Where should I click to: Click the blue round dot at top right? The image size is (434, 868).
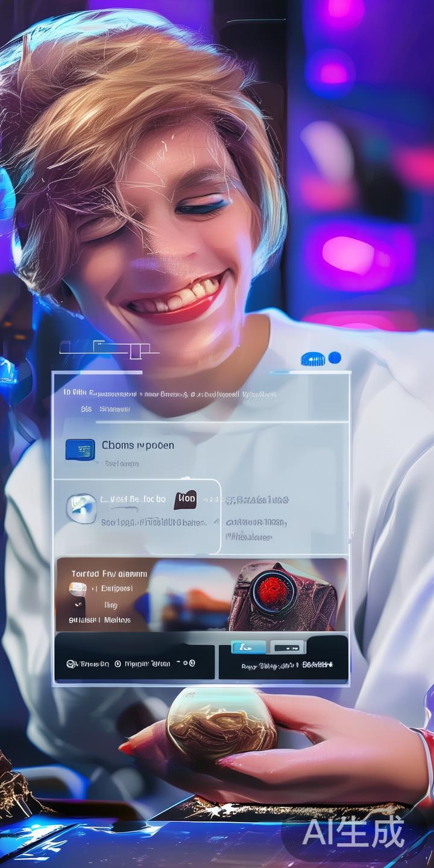[335, 358]
